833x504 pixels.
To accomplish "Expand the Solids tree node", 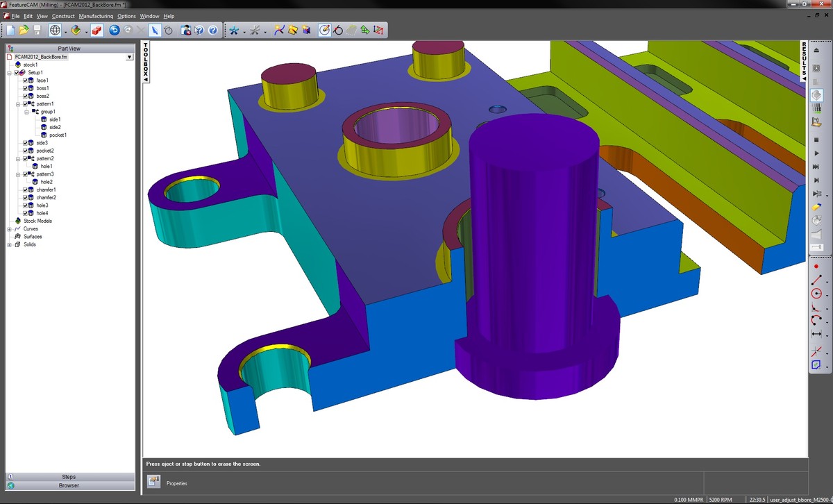I will [x=10, y=244].
